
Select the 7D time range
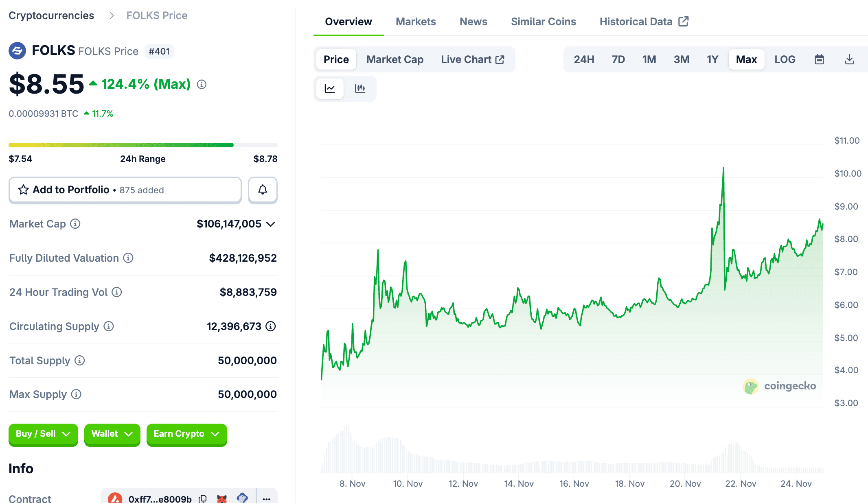618,59
